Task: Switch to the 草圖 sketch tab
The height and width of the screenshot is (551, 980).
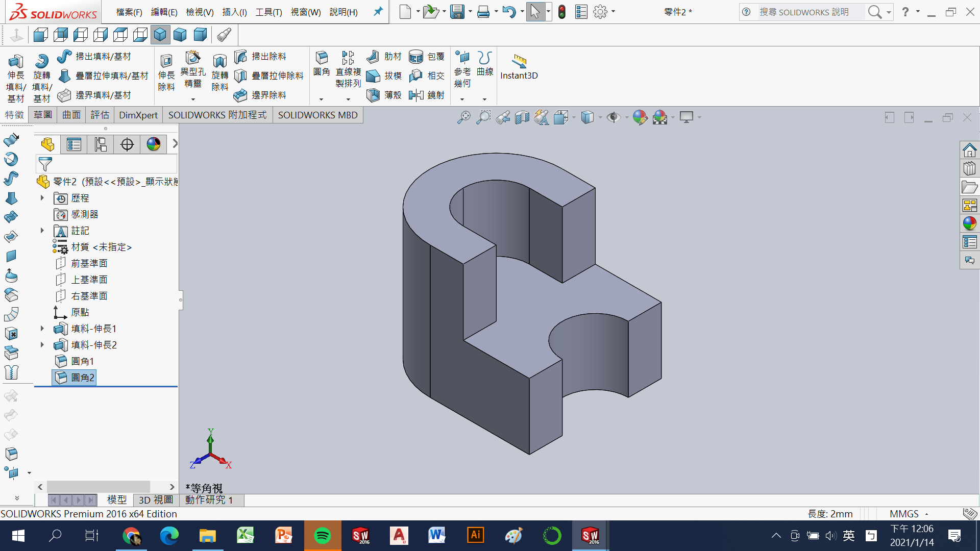Action: [43, 115]
